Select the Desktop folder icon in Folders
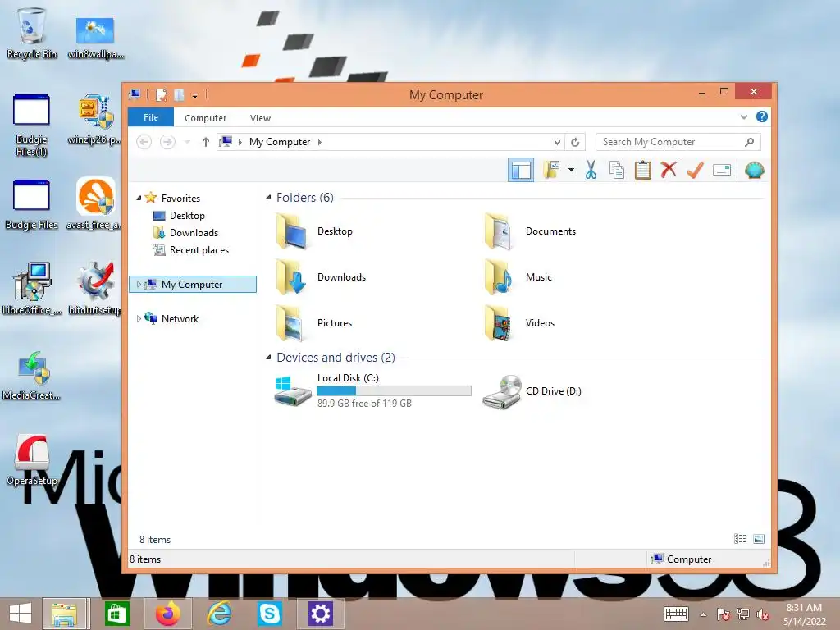 pyautogui.click(x=292, y=231)
